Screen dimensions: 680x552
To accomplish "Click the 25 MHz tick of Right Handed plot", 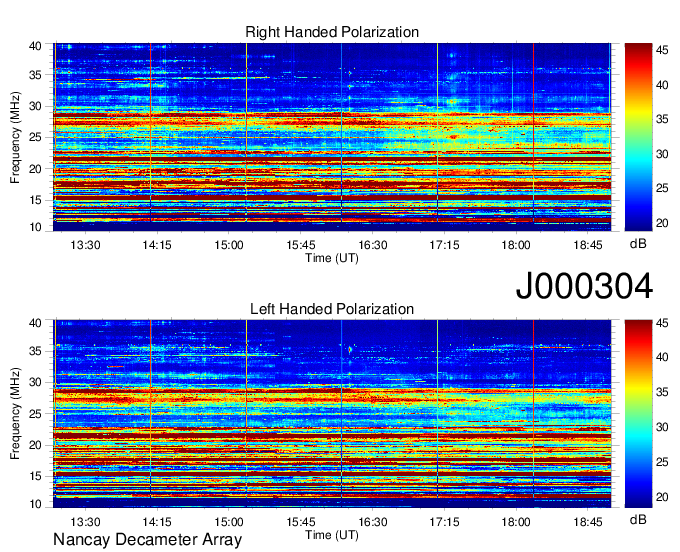I will point(36,137).
